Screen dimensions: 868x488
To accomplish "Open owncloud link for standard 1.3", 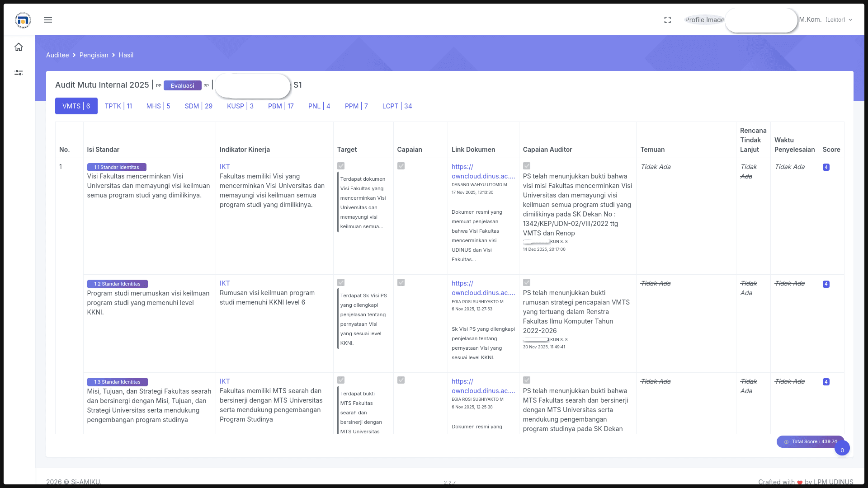I will [483, 386].
